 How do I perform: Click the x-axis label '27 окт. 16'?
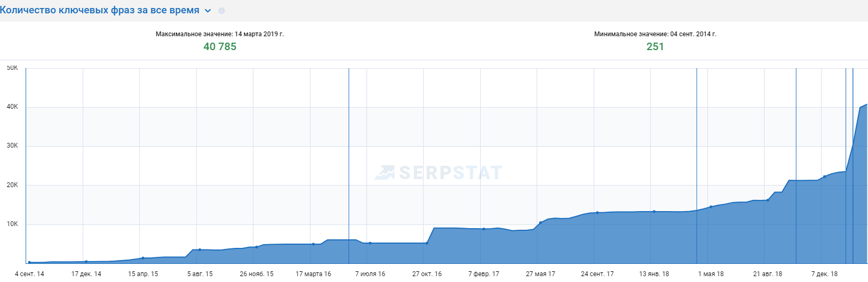(x=427, y=274)
